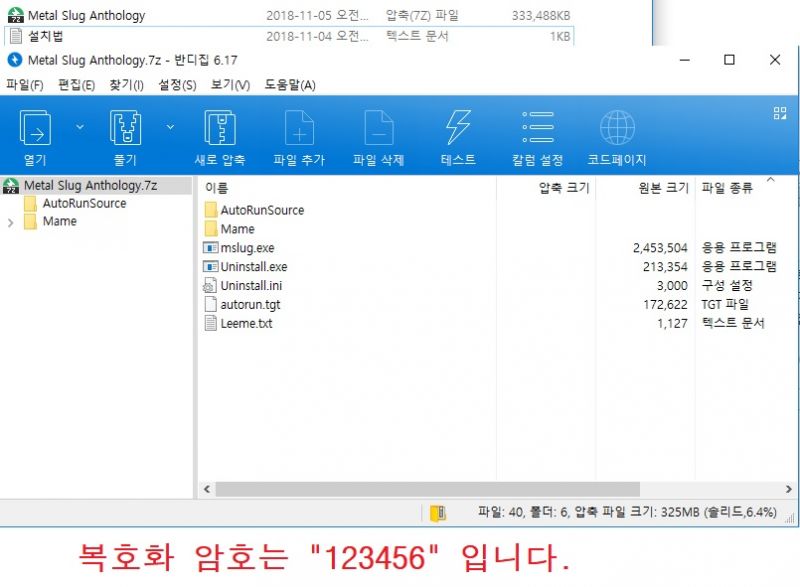
Task: Click the Uninstall.exe application icon
Action: (x=210, y=267)
